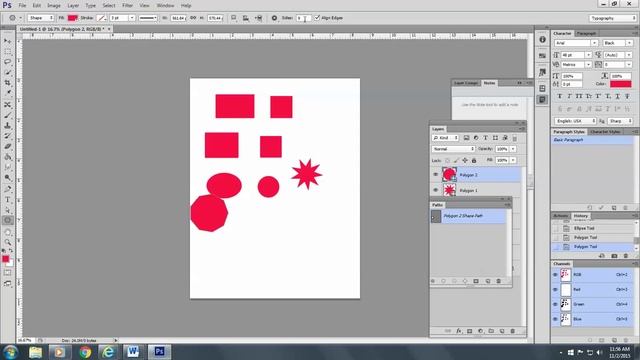
Task: Switch to the Actions tab
Action: [560, 216]
